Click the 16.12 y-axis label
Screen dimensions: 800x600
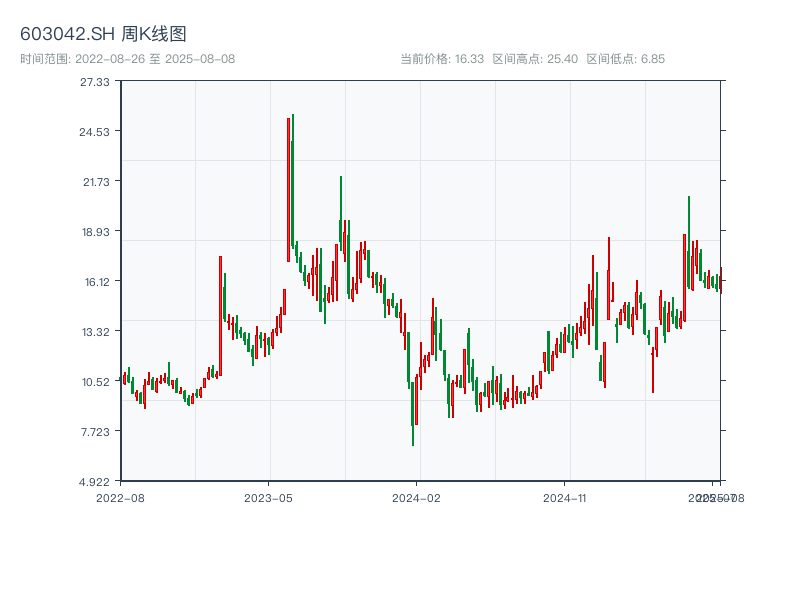[97, 282]
